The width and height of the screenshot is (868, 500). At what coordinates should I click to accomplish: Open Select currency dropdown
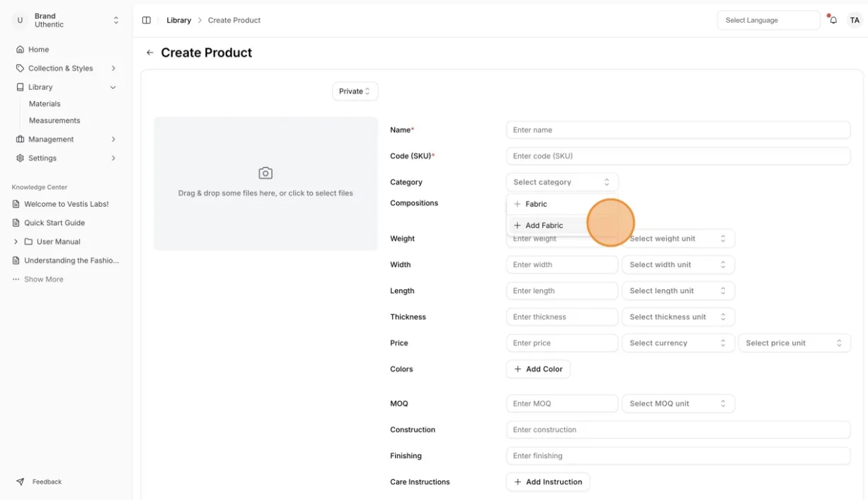coord(678,343)
